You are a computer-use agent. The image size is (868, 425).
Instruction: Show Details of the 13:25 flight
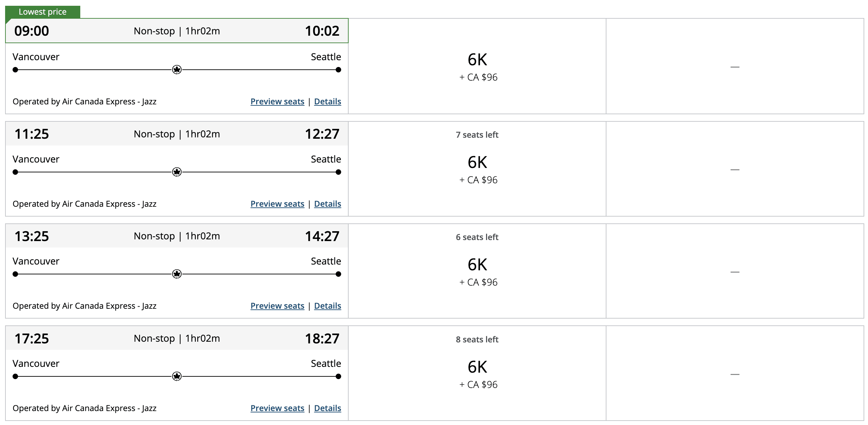coord(328,306)
